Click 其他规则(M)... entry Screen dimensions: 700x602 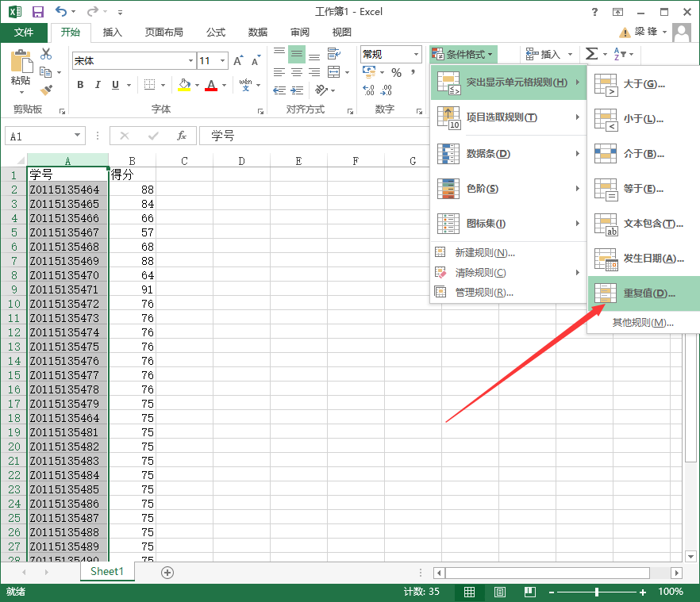pyautogui.click(x=644, y=322)
